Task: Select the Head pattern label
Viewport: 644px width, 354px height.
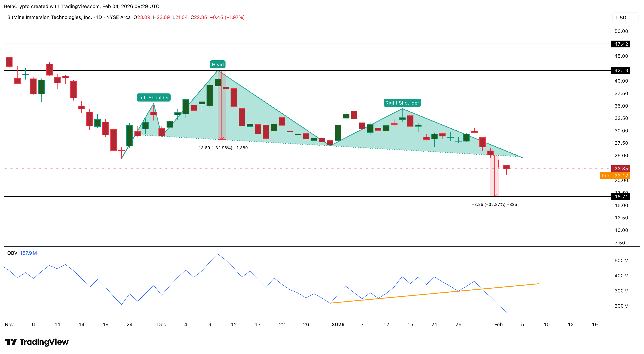Action: click(217, 65)
